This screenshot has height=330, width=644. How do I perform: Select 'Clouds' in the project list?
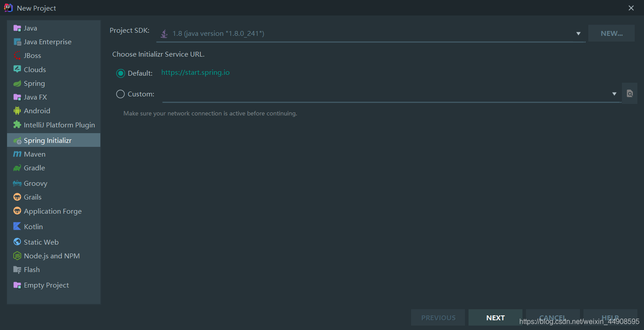[x=53, y=69]
